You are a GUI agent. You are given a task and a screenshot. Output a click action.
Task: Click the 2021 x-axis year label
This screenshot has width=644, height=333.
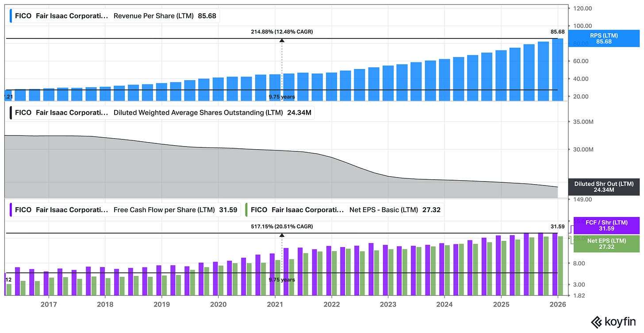click(x=275, y=304)
